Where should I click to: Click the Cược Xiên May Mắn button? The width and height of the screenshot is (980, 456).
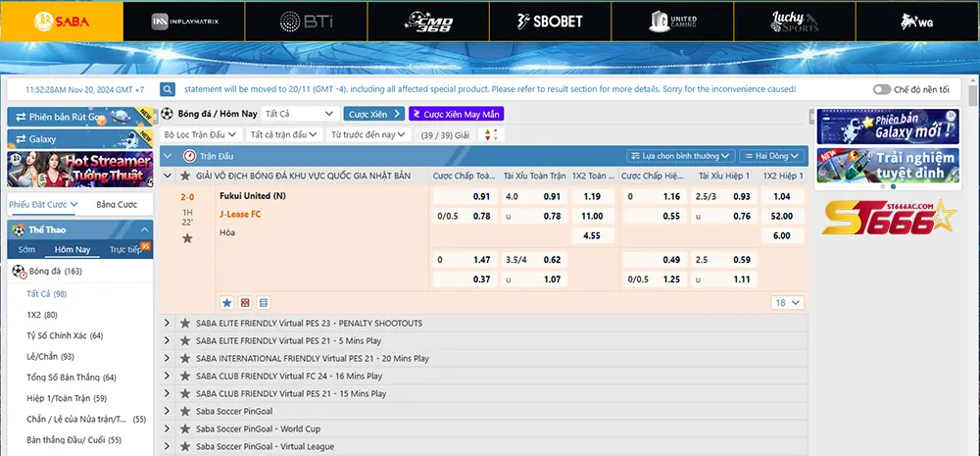457,114
